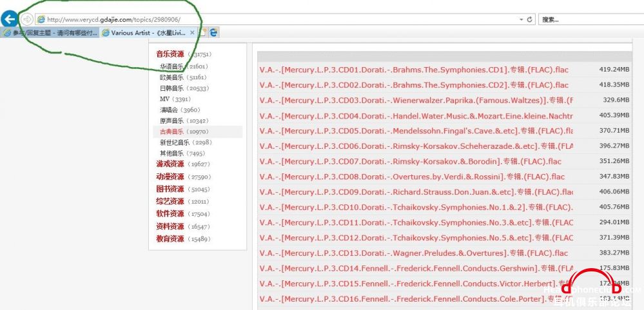Open the 教育资源 category

point(170,238)
